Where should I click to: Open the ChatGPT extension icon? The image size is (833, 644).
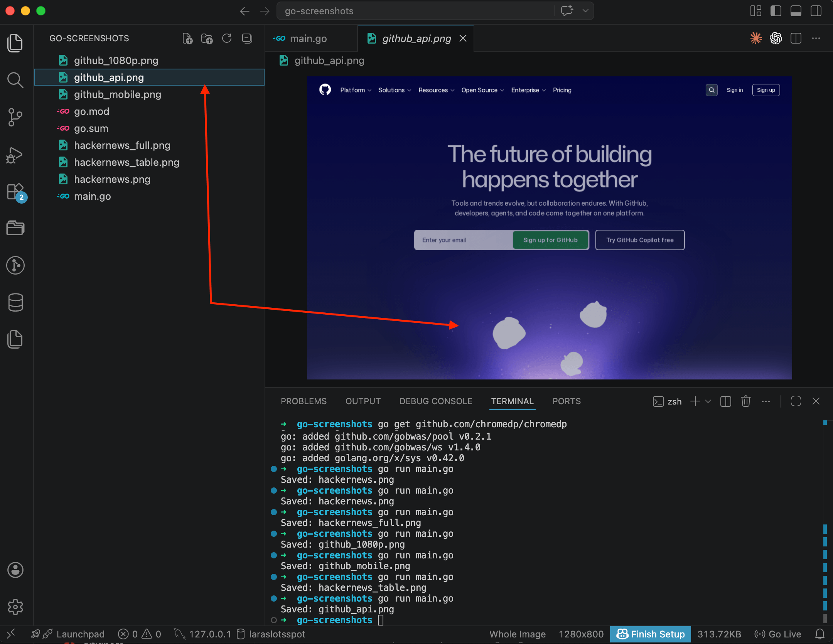(776, 38)
